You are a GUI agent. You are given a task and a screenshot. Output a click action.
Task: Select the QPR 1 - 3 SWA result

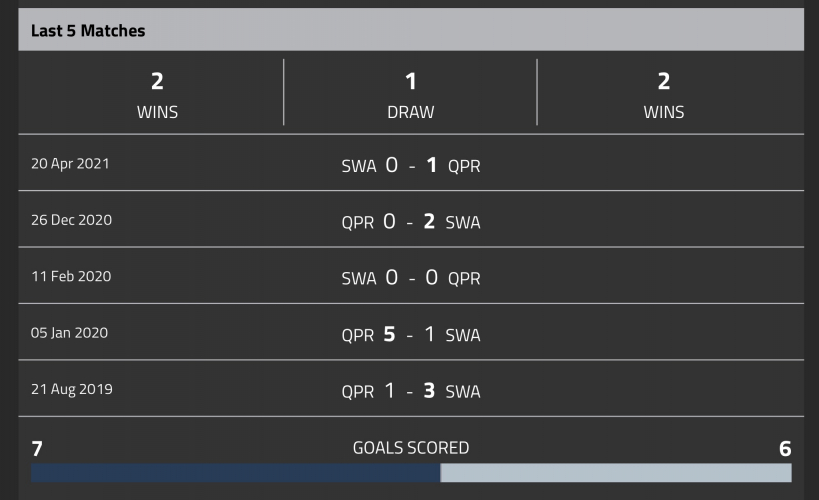[411, 390]
